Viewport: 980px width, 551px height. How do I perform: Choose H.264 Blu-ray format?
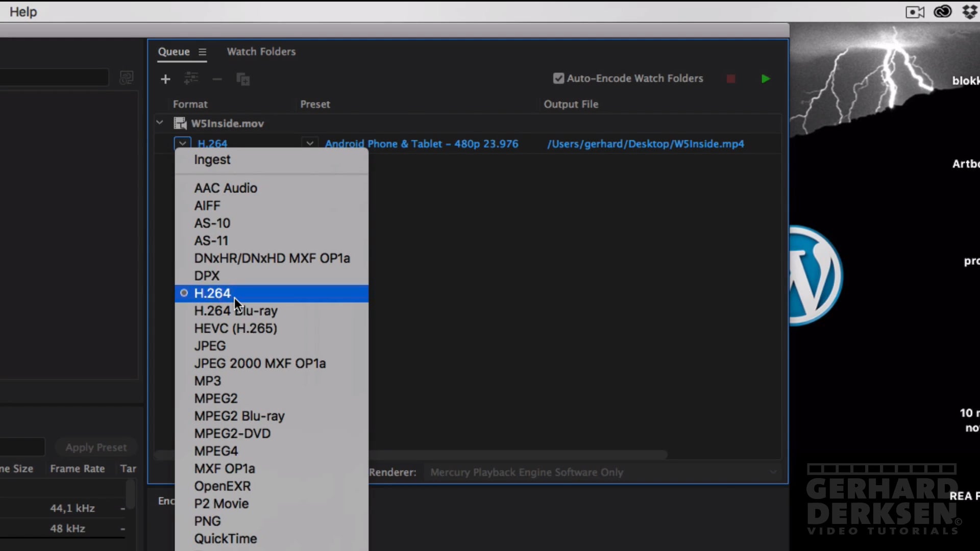click(x=272, y=311)
